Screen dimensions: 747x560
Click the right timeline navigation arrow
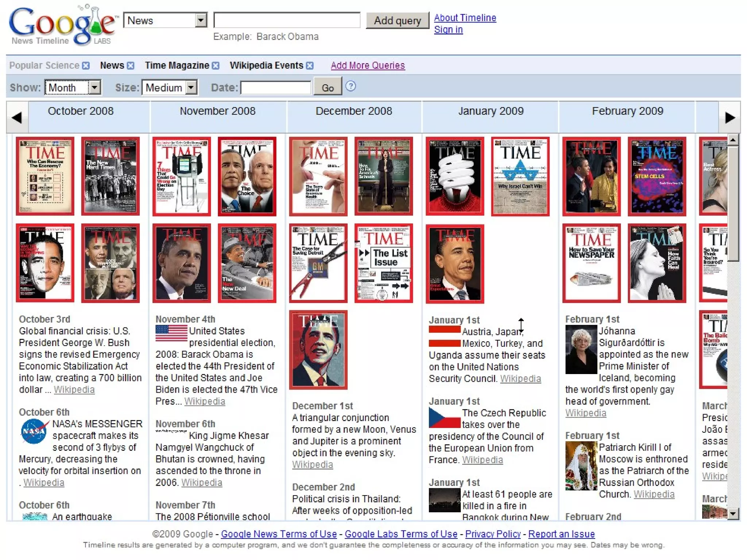[729, 117]
